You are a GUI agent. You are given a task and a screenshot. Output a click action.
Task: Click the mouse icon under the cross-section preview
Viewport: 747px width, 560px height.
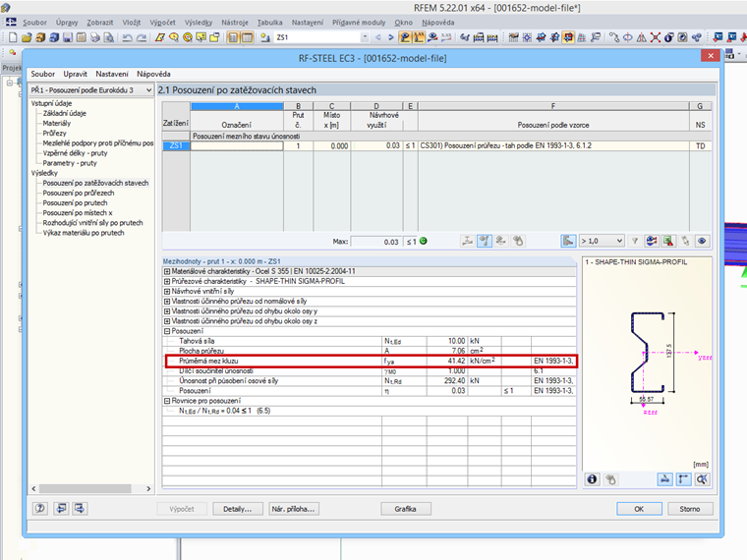coord(610,479)
